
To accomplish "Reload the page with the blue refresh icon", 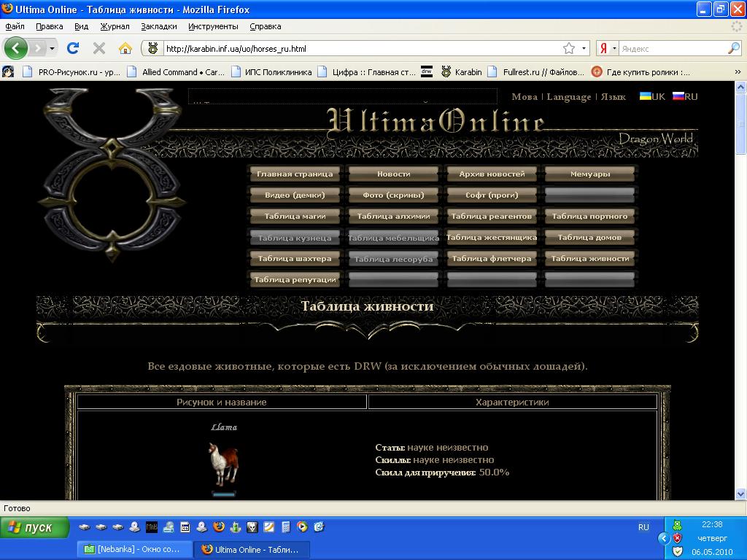I will pos(73,48).
